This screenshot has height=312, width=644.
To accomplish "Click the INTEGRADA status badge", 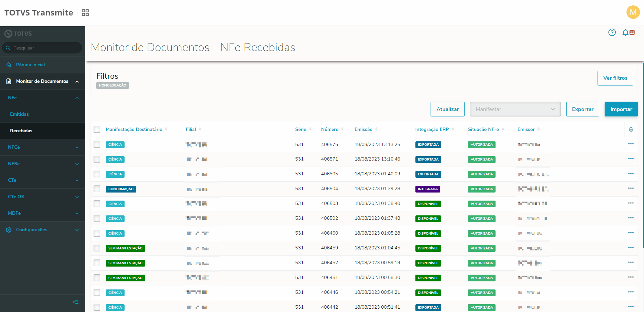I will point(428,189).
